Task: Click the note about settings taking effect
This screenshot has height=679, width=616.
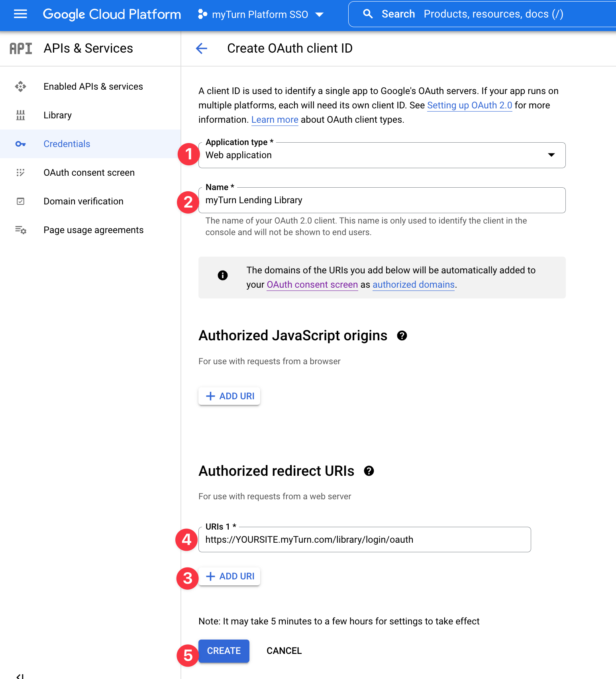Action: pyautogui.click(x=339, y=621)
